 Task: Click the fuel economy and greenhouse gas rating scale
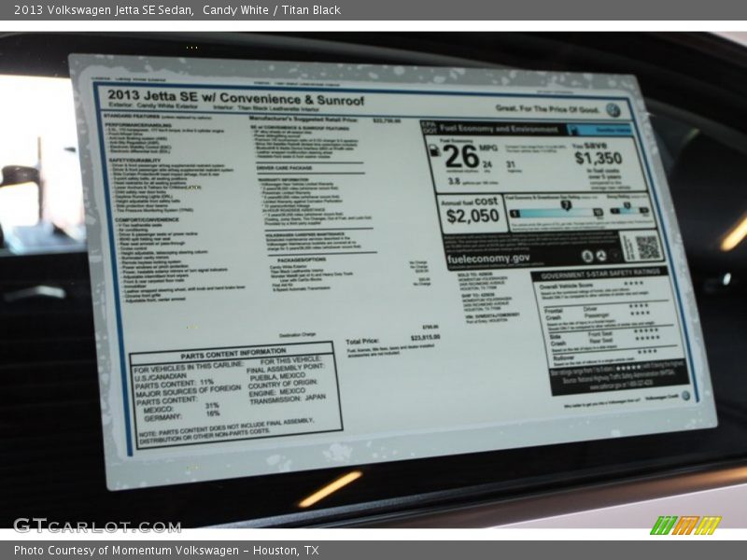pos(556,211)
